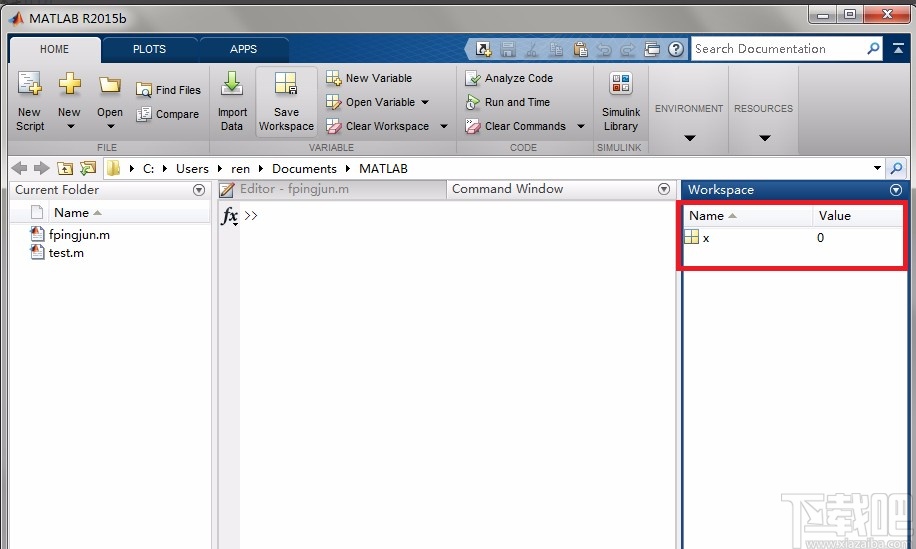Expand the RESOURCES section

click(765, 138)
